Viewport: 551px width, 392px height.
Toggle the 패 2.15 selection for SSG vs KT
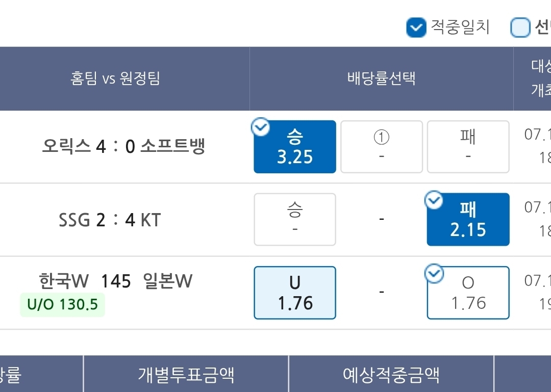[468, 220]
